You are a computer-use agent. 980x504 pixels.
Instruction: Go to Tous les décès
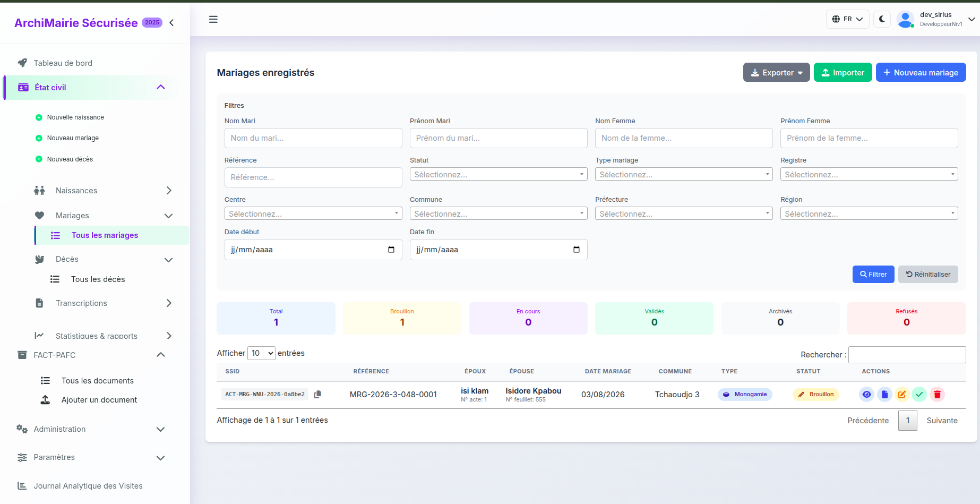pyautogui.click(x=98, y=279)
